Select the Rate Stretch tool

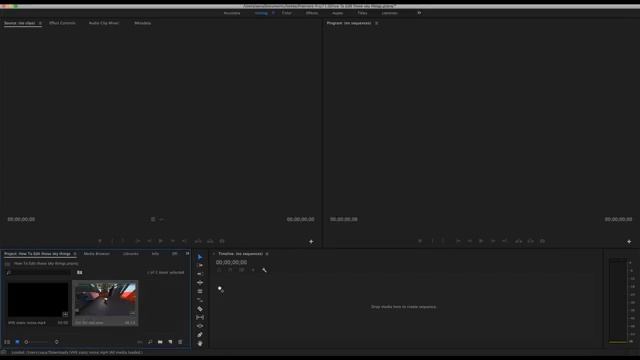tap(200, 300)
